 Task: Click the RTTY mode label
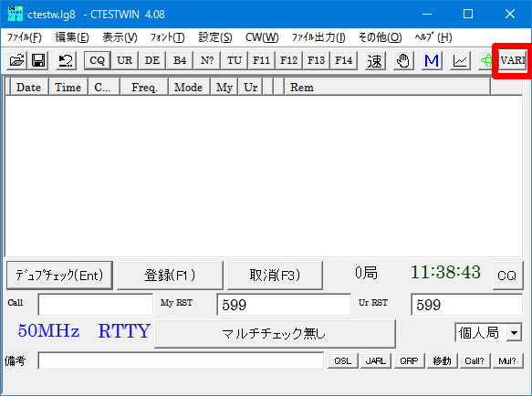pos(124,331)
